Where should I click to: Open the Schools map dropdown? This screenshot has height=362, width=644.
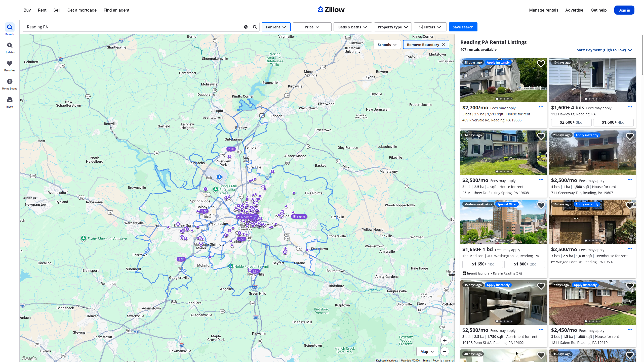[387, 44]
